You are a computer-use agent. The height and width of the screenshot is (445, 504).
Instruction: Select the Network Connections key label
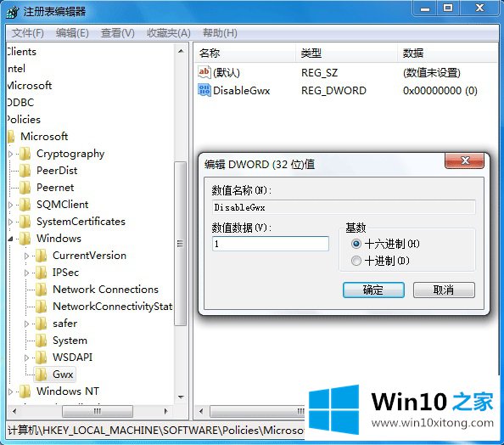[105, 290]
